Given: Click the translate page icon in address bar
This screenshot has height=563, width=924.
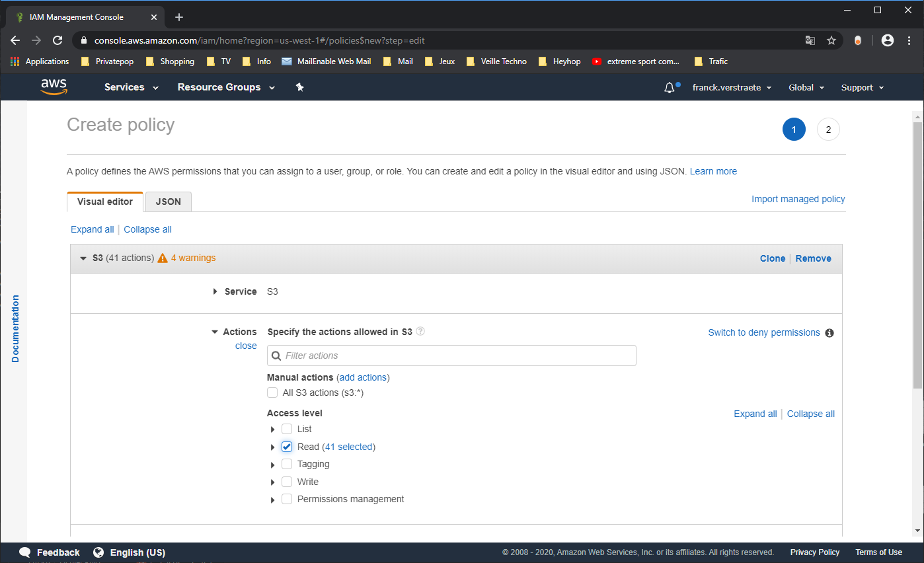Looking at the screenshot, I should coord(810,40).
